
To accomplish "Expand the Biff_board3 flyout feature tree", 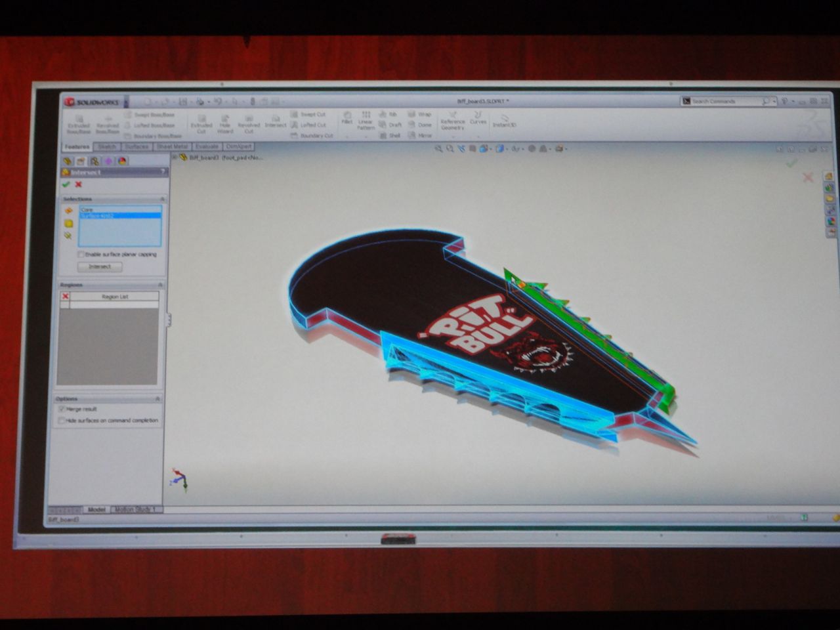I will click(x=175, y=157).
